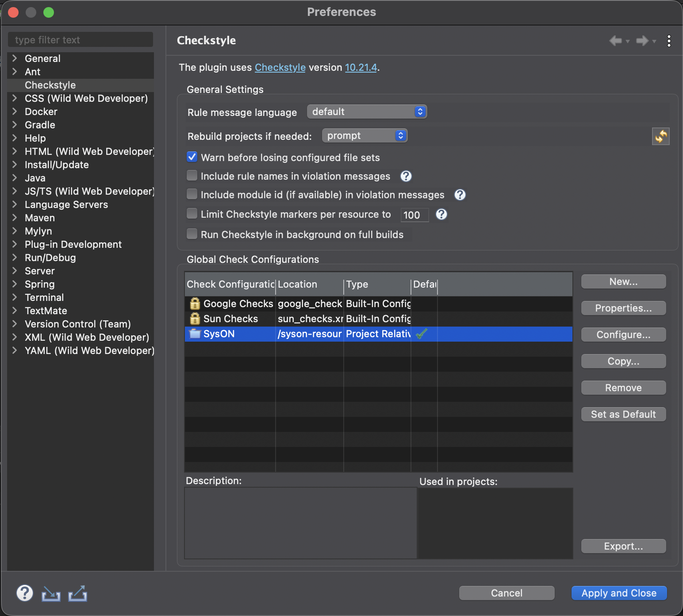
Task: Click the import preferences icon at bottom
Action: pyautogui.click(x=51, y=593)
